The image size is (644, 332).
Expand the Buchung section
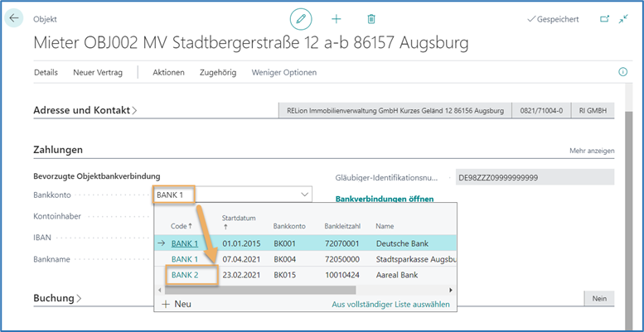tap(57, 297)
